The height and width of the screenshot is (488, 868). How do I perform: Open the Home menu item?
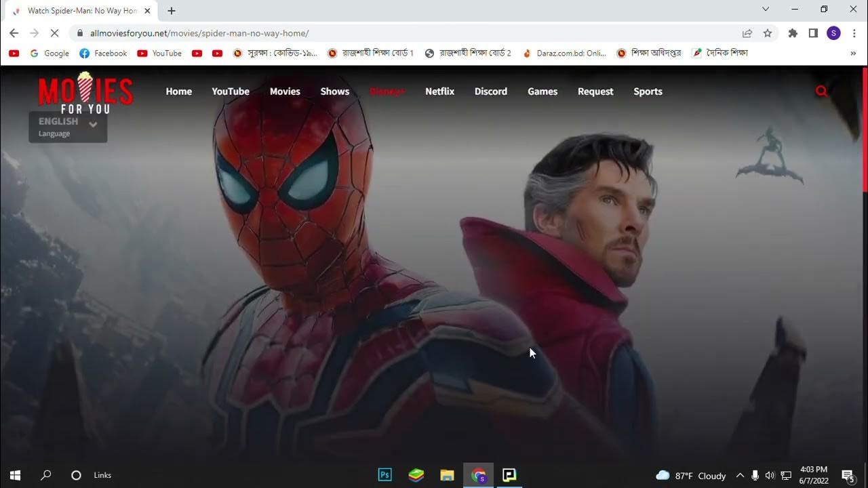(x=179, y=91)
